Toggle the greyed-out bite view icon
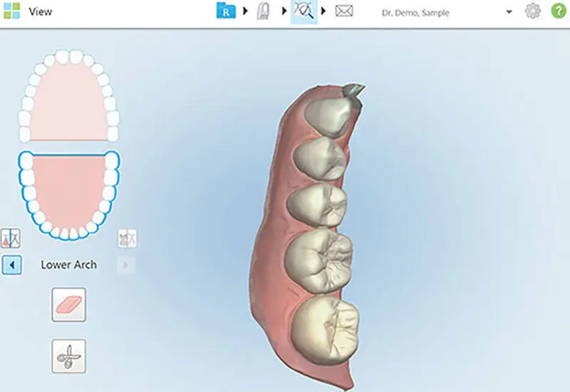Image resolution: width=570 pixels, height=392 pixels. 128,239
